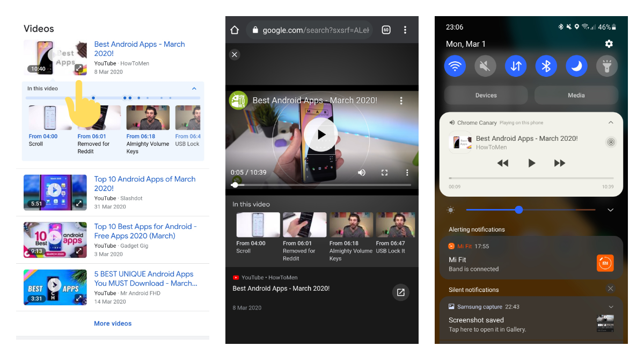This screenshot has width=644, height=360.
Task: Toggle mobile data in quick settings
Action: tap(516, 66)
